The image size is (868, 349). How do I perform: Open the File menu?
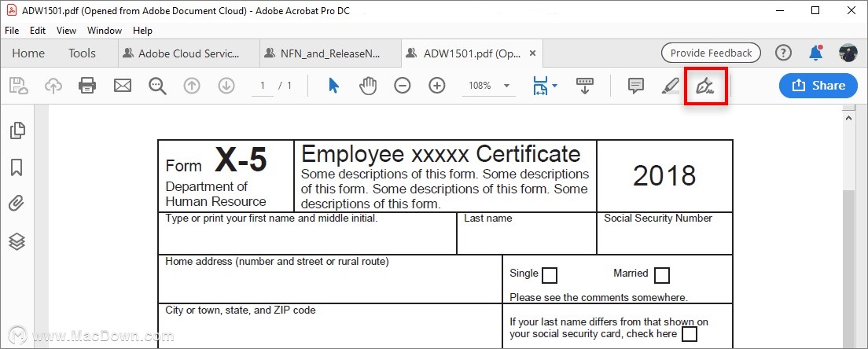[x=12, y=31]
